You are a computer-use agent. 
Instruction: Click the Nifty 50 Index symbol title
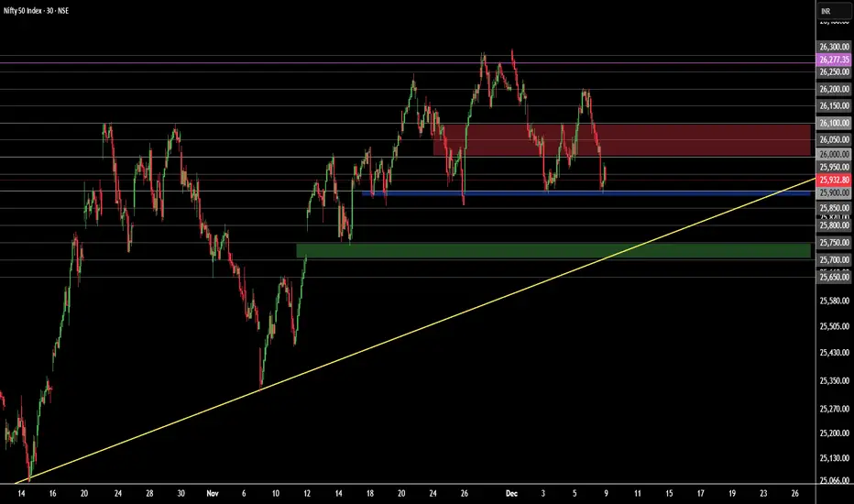[x=36, y=10]
